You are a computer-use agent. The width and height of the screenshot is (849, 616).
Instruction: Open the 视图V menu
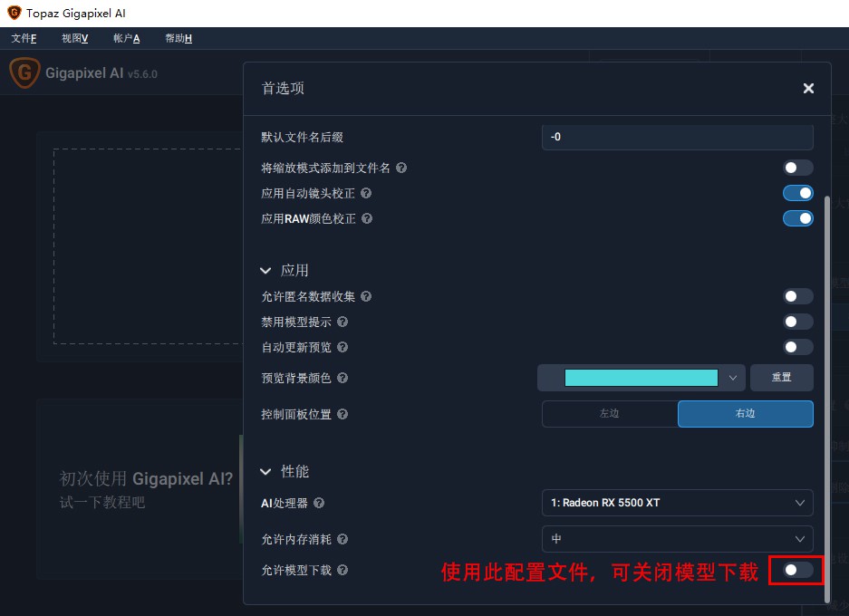[74, 38]
